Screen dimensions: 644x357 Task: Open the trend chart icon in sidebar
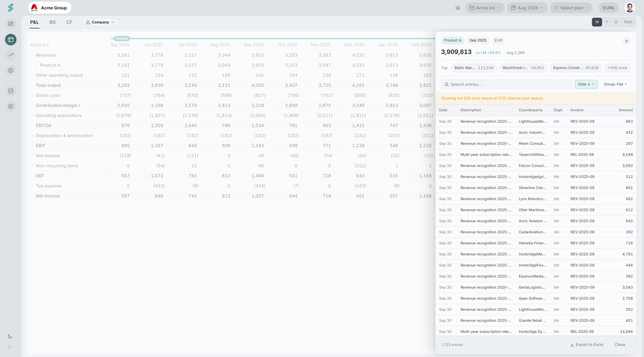[x=11, y=55]
